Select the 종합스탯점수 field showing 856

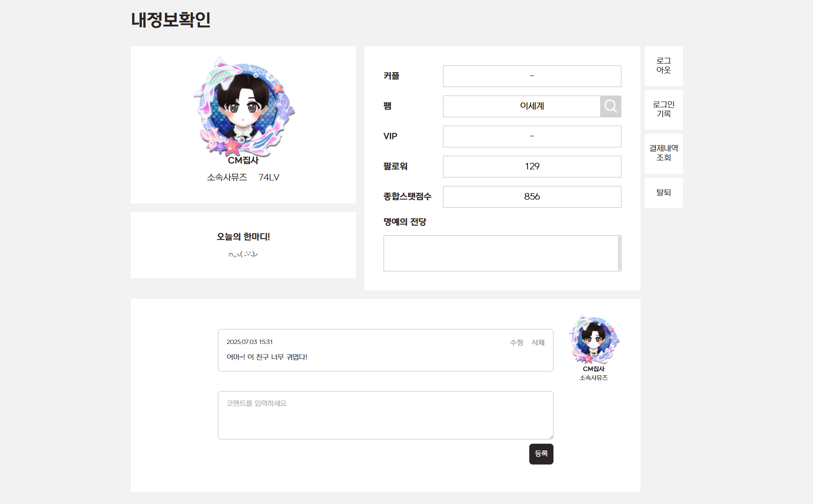pyautogui.click(x=532, y=197)
